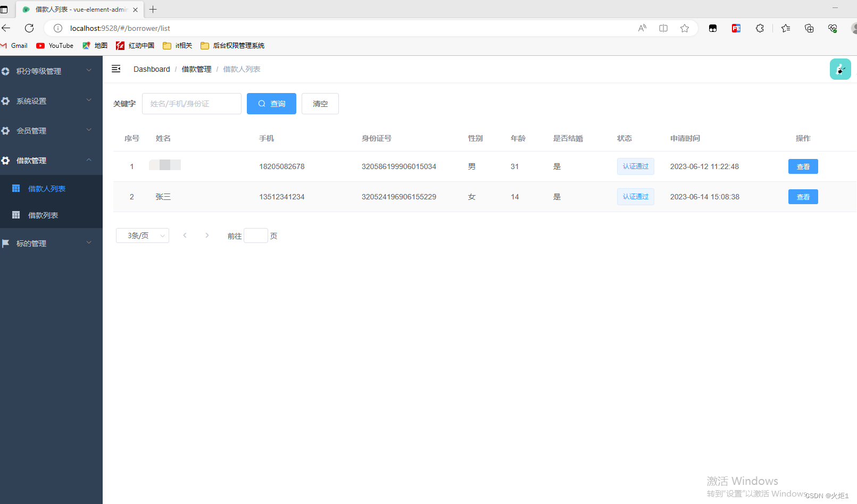This screenshot has width=857, height=504.
Task: Click the 借款管理 gear icon
Action: (x=5, y=161)
